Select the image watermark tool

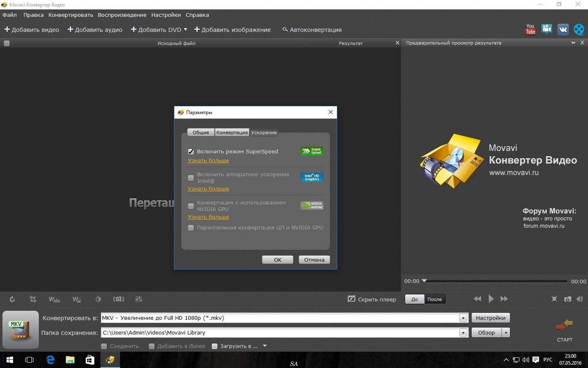pos(77,299)
